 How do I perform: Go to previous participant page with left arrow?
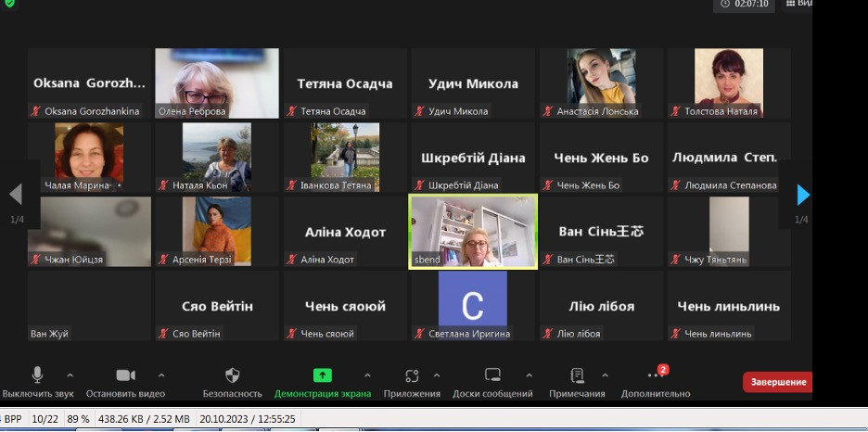(x=15, y=195)
